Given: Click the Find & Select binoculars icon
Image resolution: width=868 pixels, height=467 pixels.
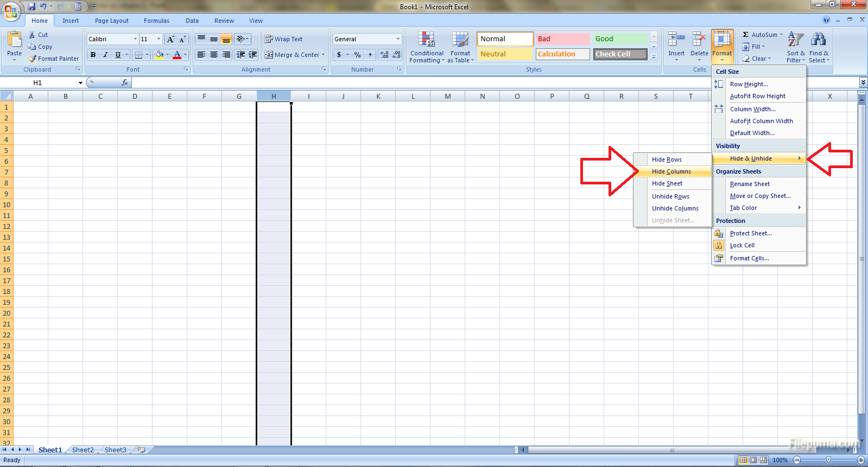Looking at the screenshot, I should coord(818,40).
